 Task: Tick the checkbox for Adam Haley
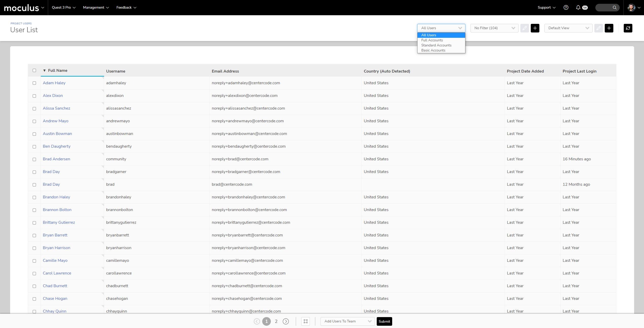34,83
